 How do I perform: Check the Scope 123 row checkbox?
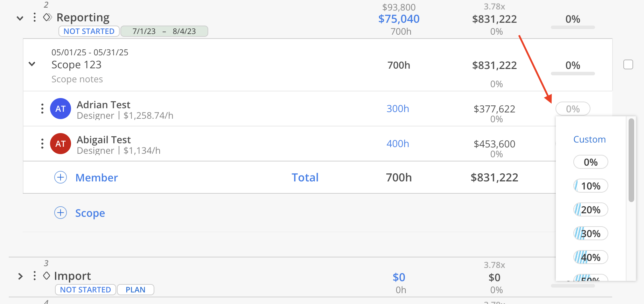[x=628, y=64]
